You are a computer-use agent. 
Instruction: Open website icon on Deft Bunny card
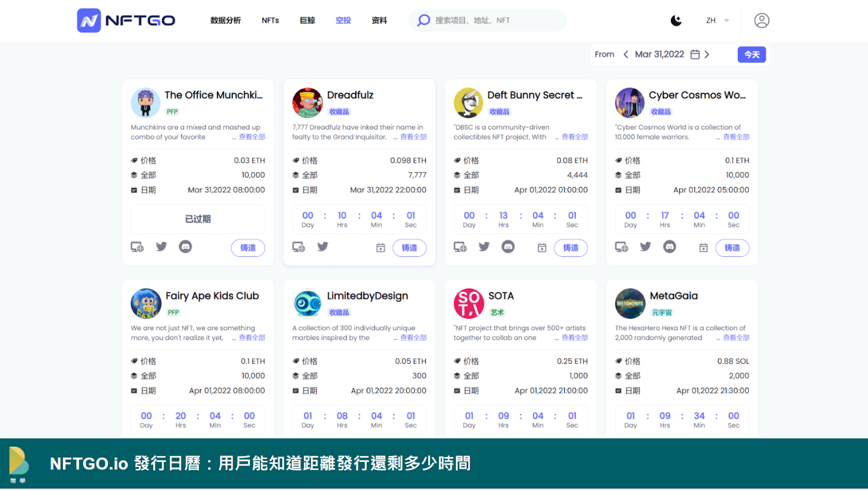click(x=460, y=247)
